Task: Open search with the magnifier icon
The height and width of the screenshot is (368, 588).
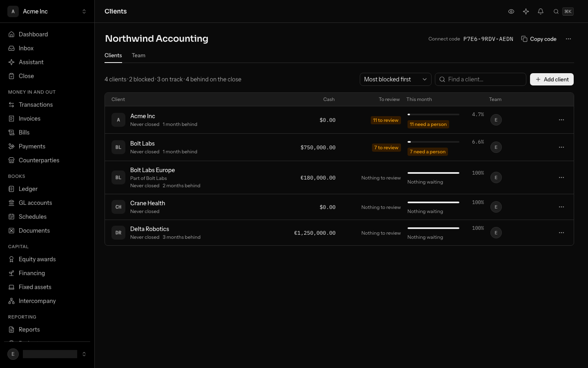Action: point(556,11)
